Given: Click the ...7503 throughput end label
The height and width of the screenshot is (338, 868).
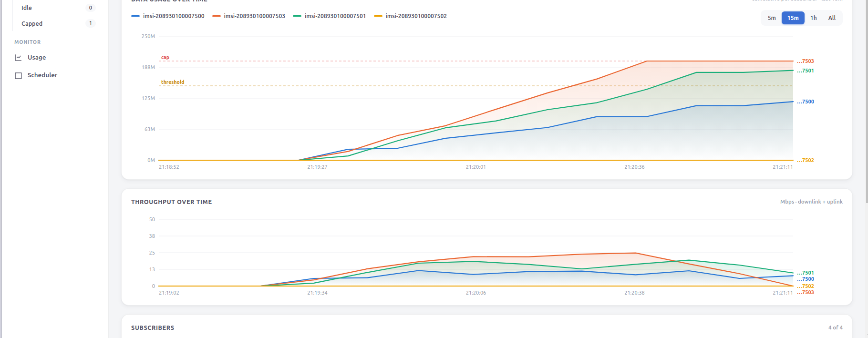Looking at the screenshot, I should pos(806,293).
